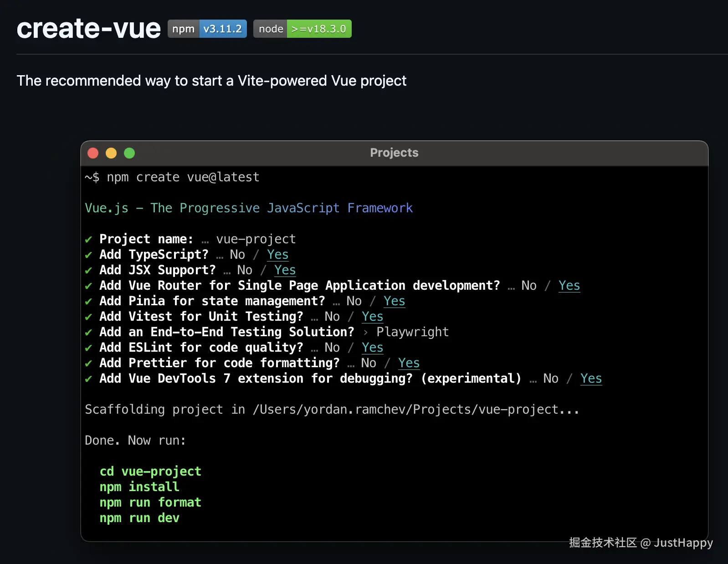Viewport: 728px width, 564px height.
Task: Click the checkmark beside Add Vitest
Action: click(x=88, y=317)
